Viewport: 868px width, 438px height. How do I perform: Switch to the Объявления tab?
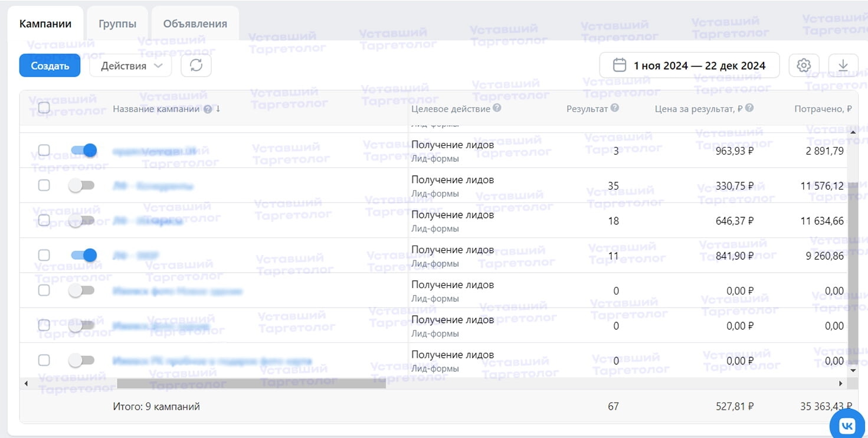click(195, 24)
